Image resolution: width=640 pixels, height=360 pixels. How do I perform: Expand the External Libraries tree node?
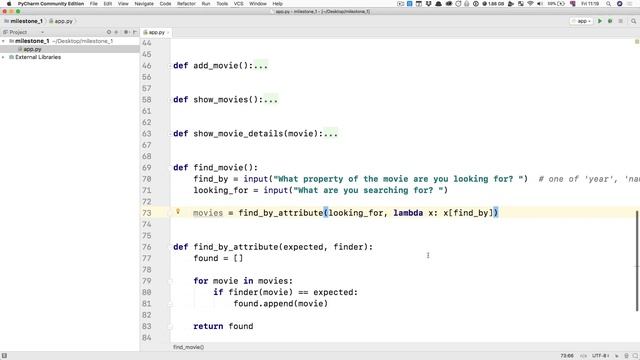tap(4, 57)
